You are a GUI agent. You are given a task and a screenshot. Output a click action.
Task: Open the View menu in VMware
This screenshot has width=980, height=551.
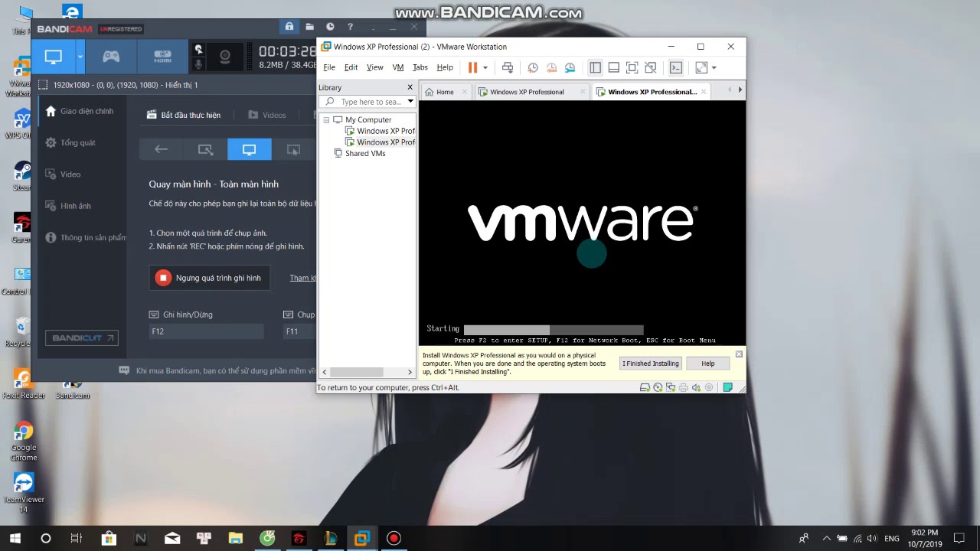coord(374,67)
